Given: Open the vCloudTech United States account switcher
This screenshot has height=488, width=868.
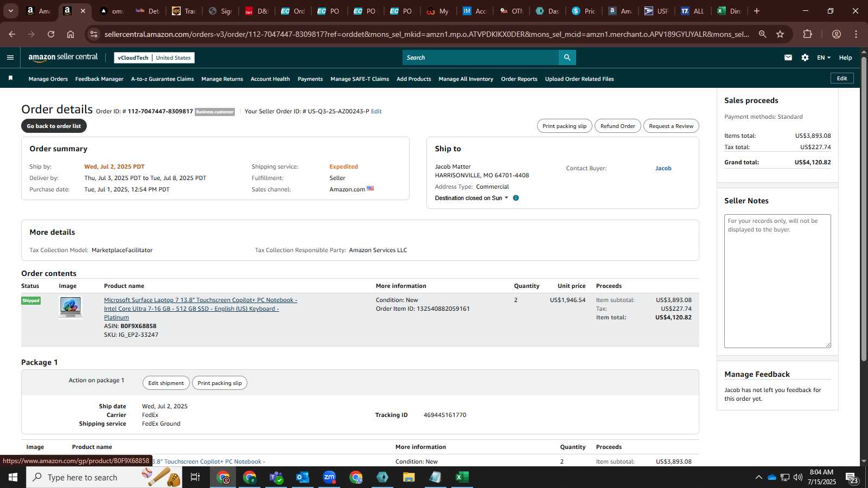Looking at the screenshot, I should pyautogui.click(x=154, y=57).
